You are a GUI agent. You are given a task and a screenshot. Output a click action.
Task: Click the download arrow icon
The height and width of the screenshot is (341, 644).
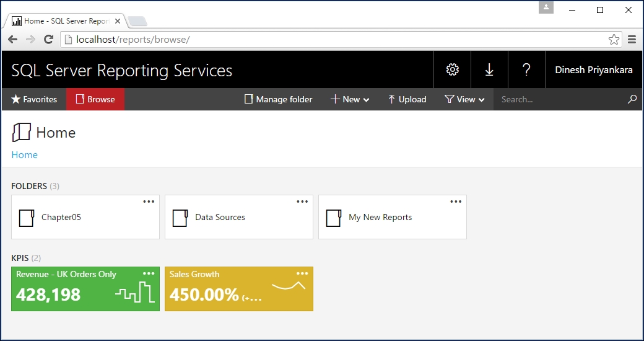(x=489, y=69)
